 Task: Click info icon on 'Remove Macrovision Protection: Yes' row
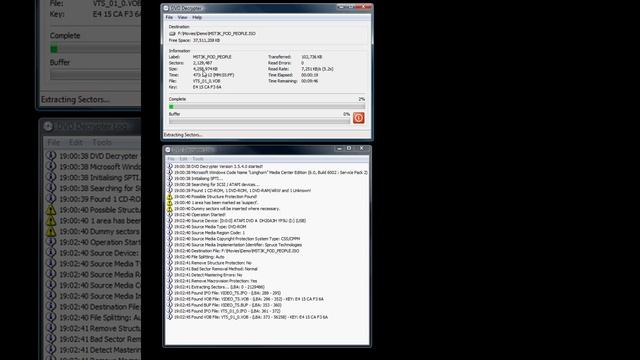[170, 281]
